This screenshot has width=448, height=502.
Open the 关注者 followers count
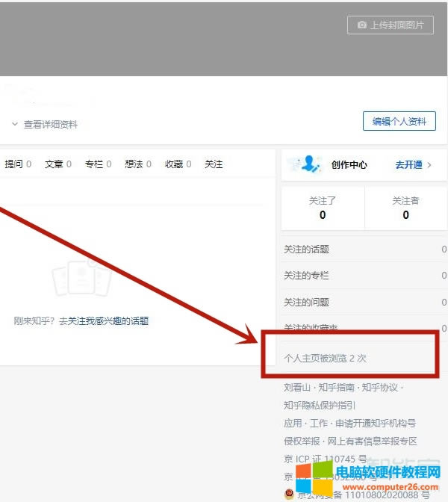coord(405,208)
